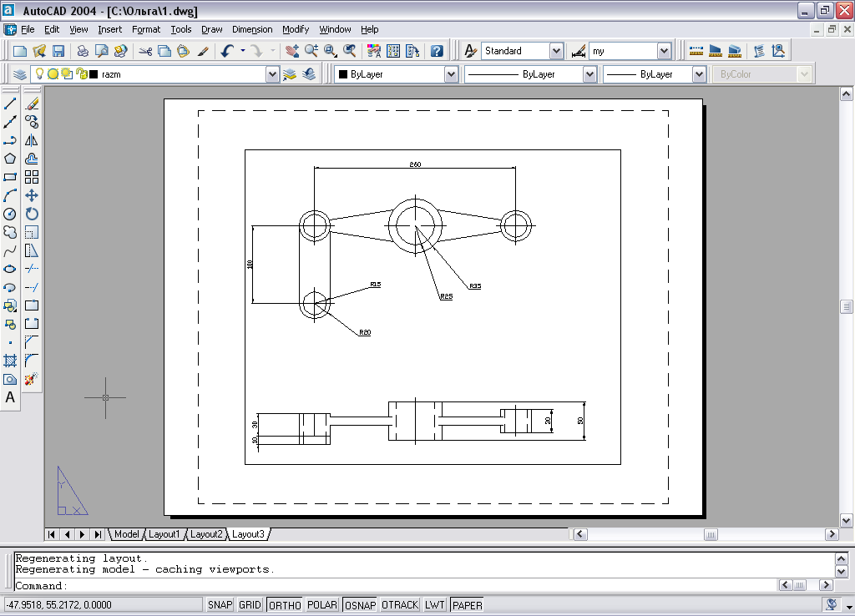This screenshot has height=616, width=855.
Task: Click the vertical scrollbar thumb
Action: pos(847,306)
